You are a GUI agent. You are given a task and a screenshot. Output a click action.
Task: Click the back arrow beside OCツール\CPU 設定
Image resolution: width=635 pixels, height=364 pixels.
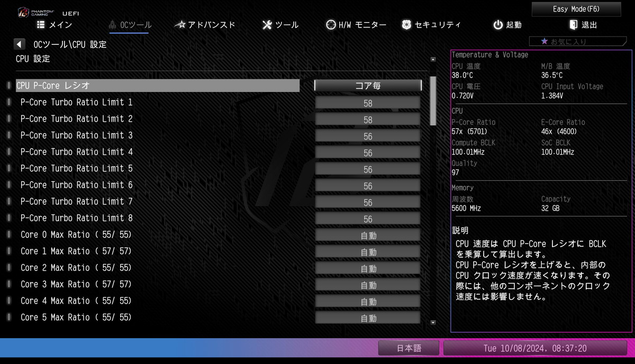click(20, 44)
